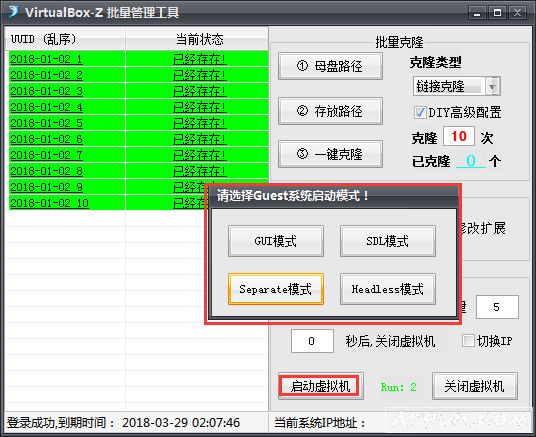The image size is (536, 437).
Task: Maximize the VirtualBox-Z window
Action: (497, 13)
